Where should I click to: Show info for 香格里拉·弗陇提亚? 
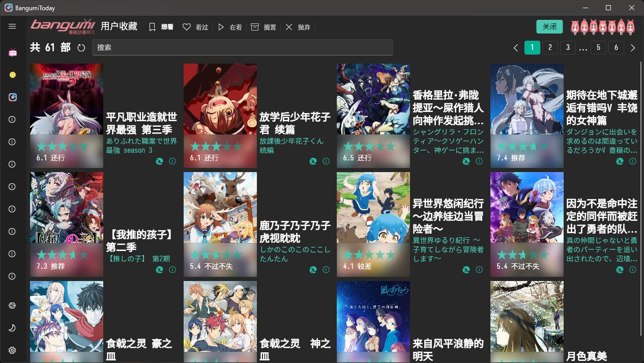[x=479, y=161]
